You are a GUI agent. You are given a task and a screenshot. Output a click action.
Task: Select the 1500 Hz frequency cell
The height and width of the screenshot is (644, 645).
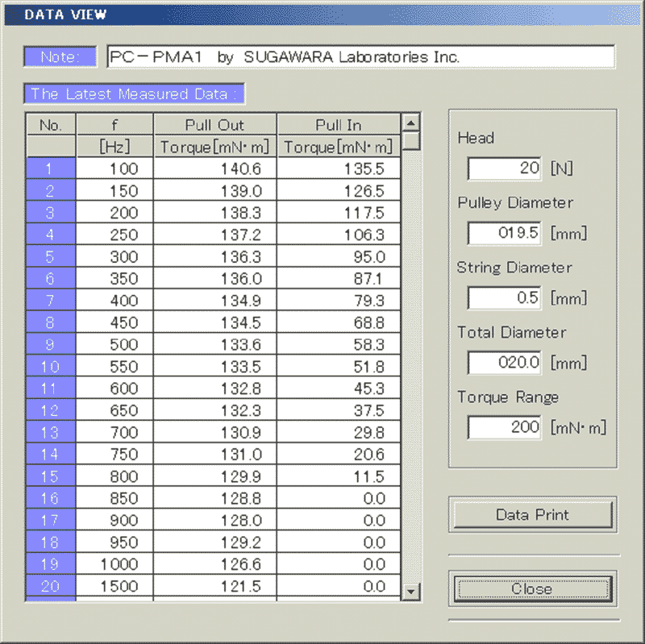tap(114, 586)
